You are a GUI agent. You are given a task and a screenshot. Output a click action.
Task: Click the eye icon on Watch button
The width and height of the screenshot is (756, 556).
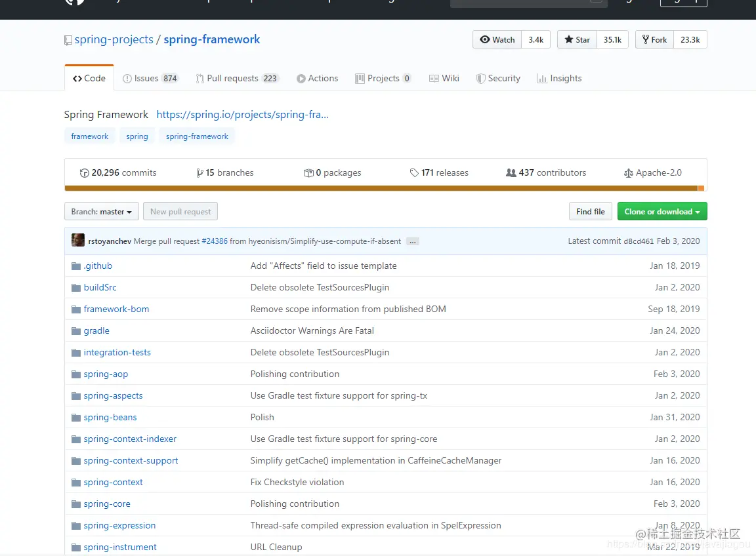coord(484,39)
